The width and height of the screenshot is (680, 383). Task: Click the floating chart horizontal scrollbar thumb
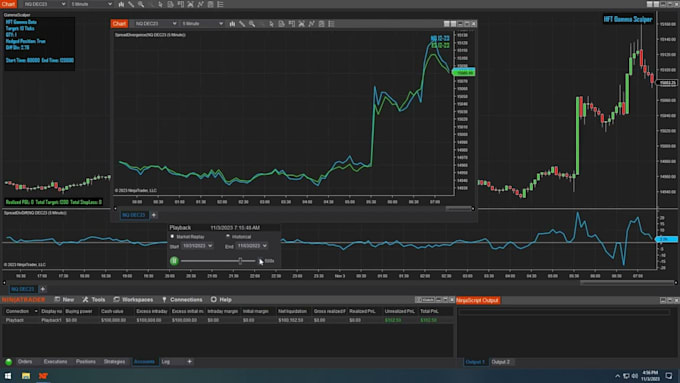[458, 209]
